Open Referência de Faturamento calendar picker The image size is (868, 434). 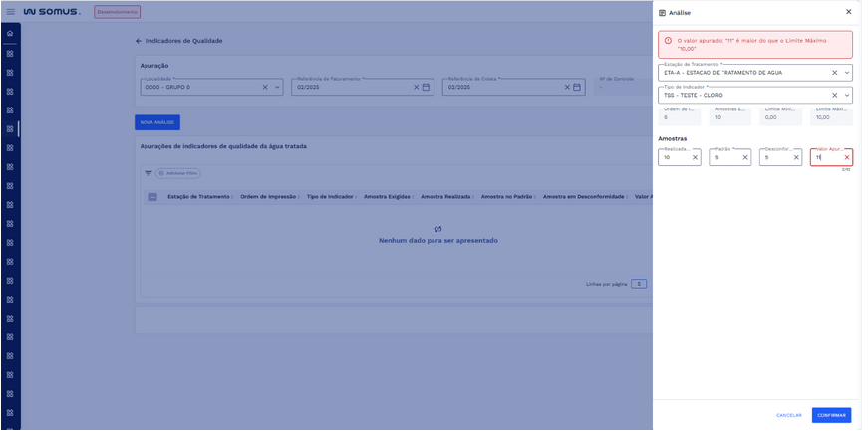(426, 87)
